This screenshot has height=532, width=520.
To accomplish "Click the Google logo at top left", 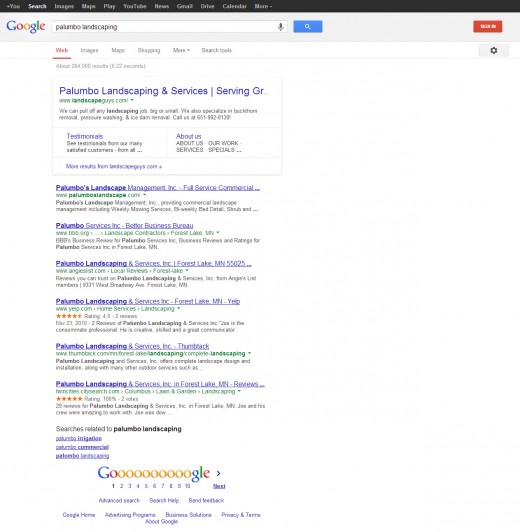I will (x=26, y=26).
